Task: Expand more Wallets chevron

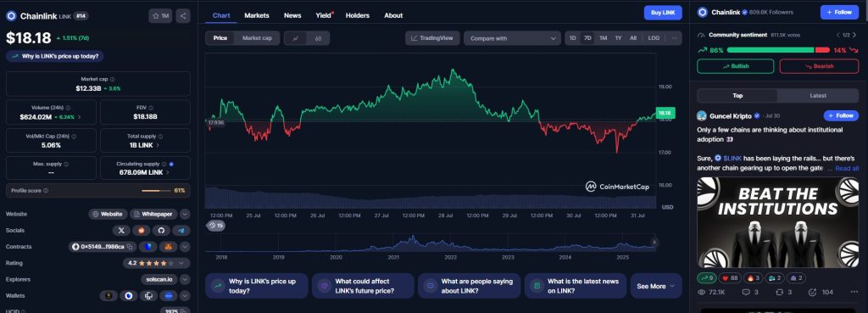Action: 185,296
